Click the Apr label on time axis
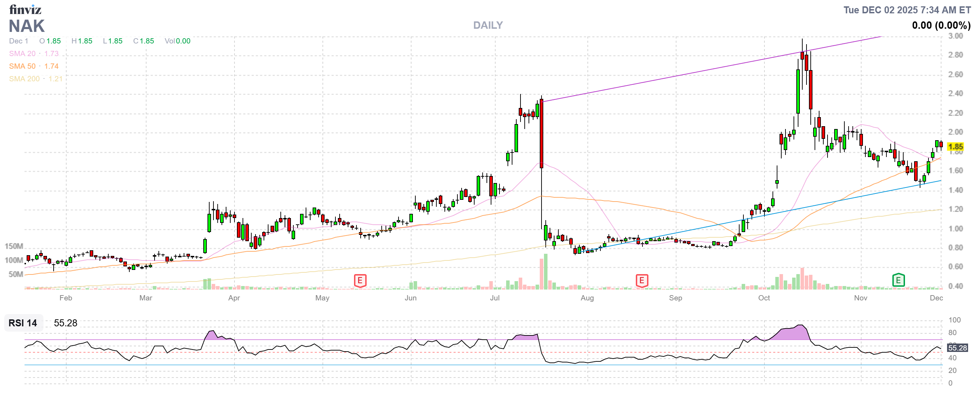Viewport: 980px width, 394px height. (x=234, y=298)
